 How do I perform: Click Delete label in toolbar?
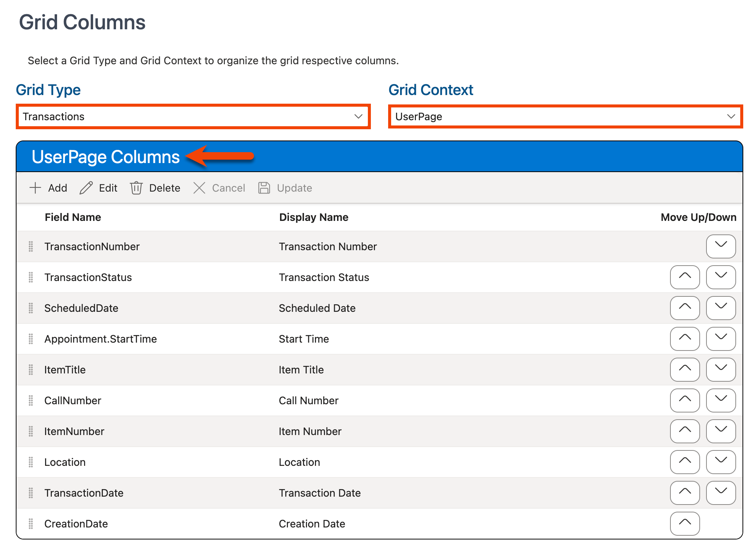(x=164, y=188)
